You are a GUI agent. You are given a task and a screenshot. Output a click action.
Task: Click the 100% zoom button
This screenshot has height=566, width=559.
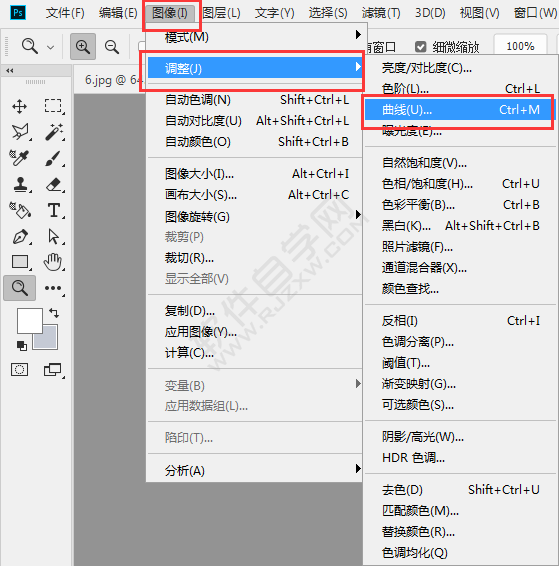520,46
